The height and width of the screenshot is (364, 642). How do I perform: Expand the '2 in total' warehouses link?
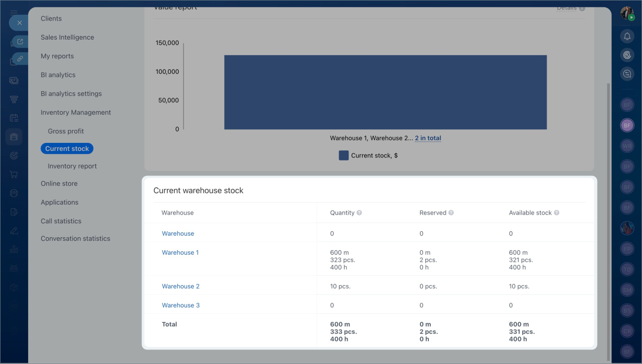pos(428,138)
